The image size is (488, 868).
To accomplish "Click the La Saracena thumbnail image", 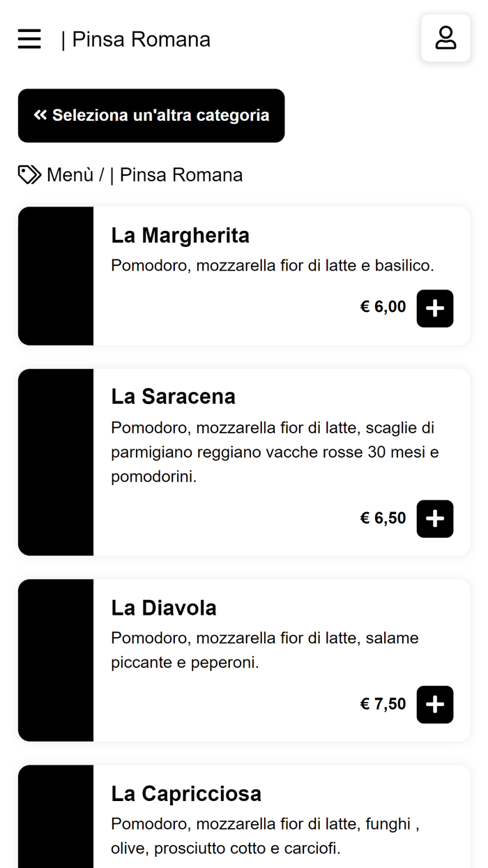I will (x=56, y=461).
